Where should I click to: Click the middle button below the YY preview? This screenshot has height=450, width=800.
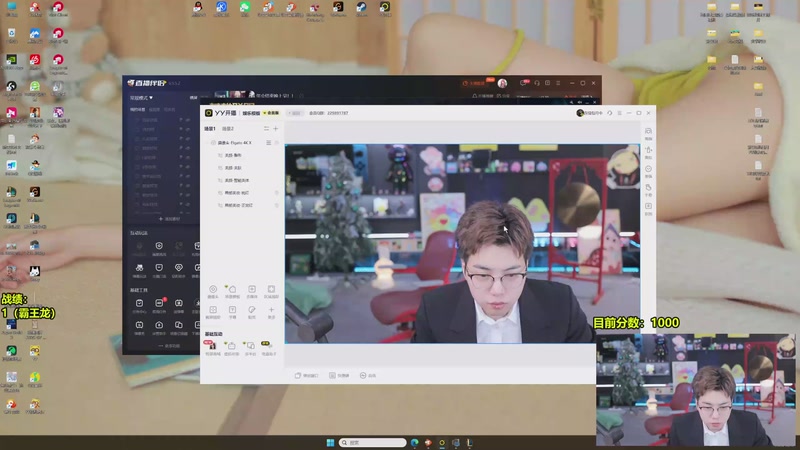pos(339,376)
